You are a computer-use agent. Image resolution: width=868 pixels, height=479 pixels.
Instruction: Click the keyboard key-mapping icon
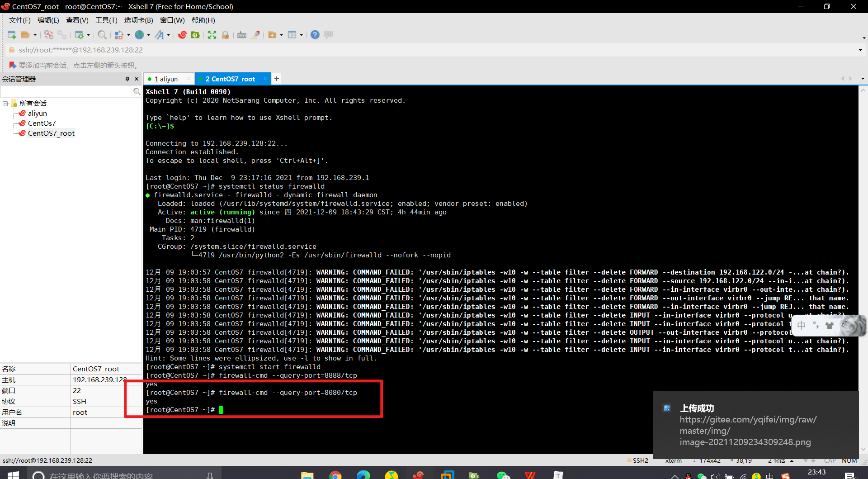pos(242,35)
